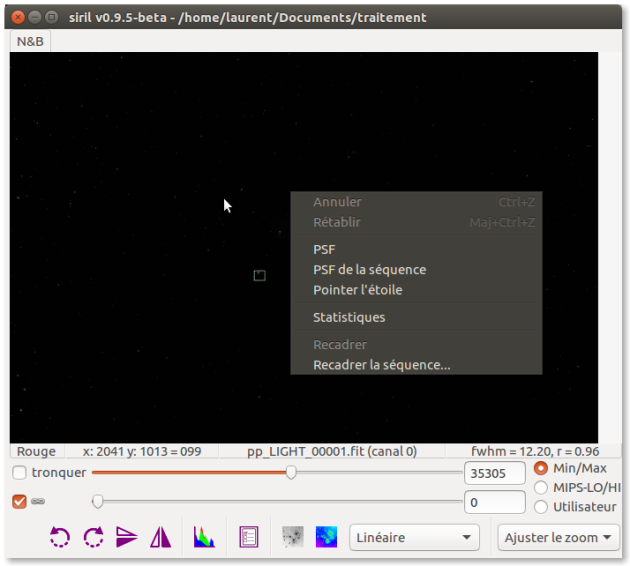Select the MIPS-LO/HI radio option
Screen dimensions: 630x566
[541, 487]
